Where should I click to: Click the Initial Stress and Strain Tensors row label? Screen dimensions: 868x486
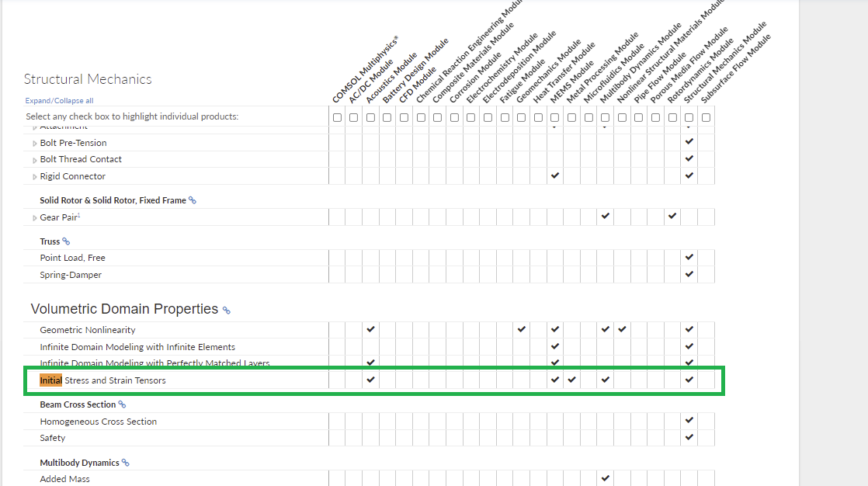pos(102,380)
